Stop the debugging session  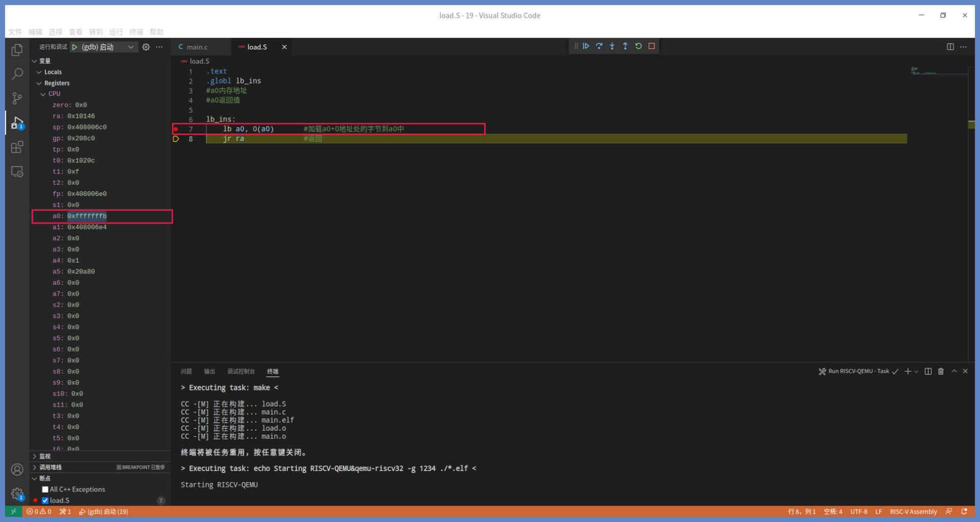click(x=652, y=46)
